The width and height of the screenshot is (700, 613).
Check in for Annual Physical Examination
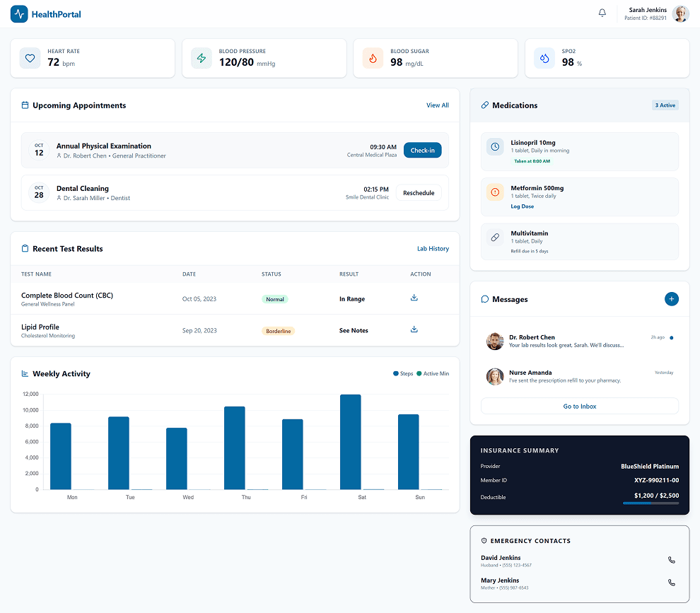422,151
